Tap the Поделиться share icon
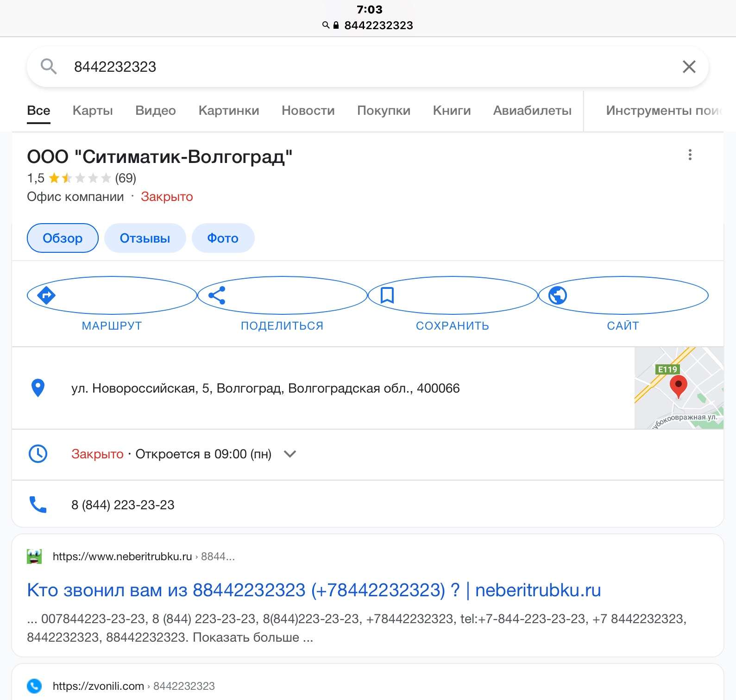This screenshot has height=700, width=736. tap(217, 295)
